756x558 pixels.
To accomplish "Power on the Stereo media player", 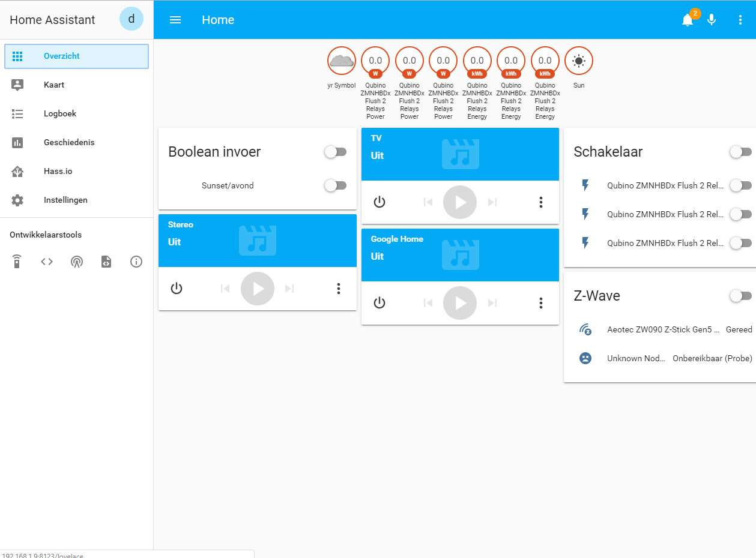I will click(x=176, y=289).
